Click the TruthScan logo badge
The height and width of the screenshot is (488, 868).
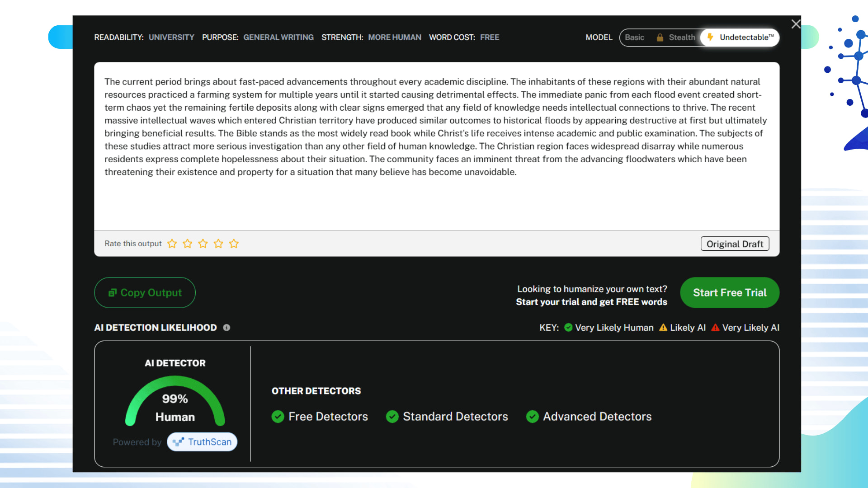click(202, 442)
